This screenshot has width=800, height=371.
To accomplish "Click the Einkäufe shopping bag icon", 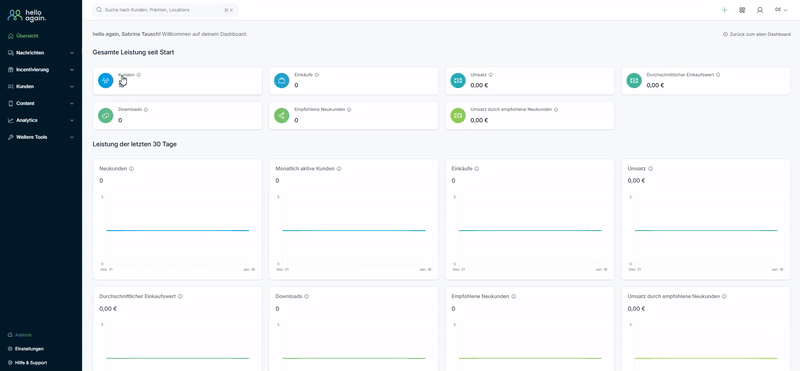I will click(x=282, y=81).
